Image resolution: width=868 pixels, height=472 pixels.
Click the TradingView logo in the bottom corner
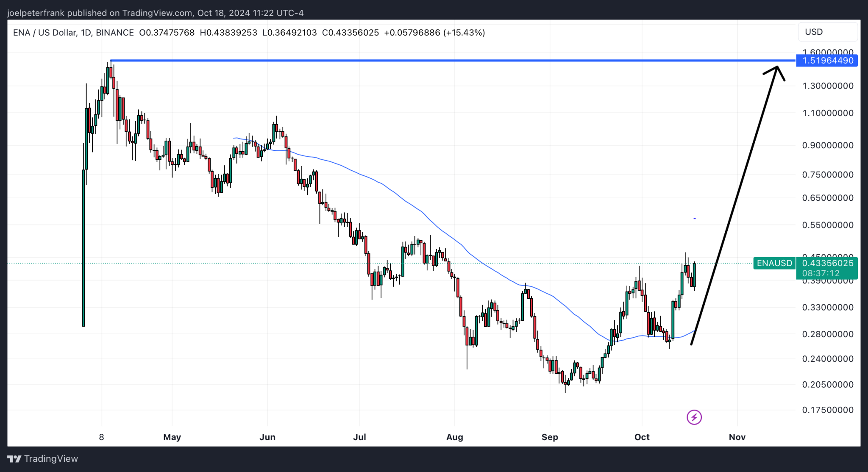42,458
